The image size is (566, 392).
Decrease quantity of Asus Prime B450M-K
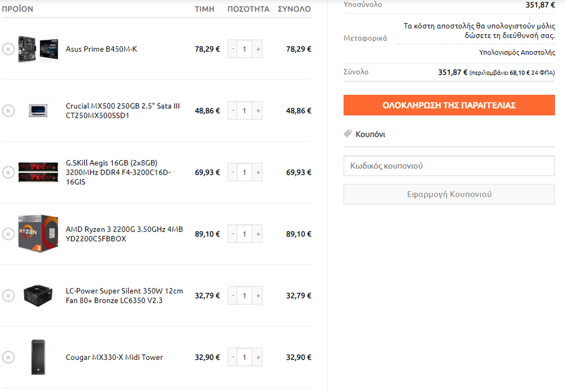click(x=233, y=49)
